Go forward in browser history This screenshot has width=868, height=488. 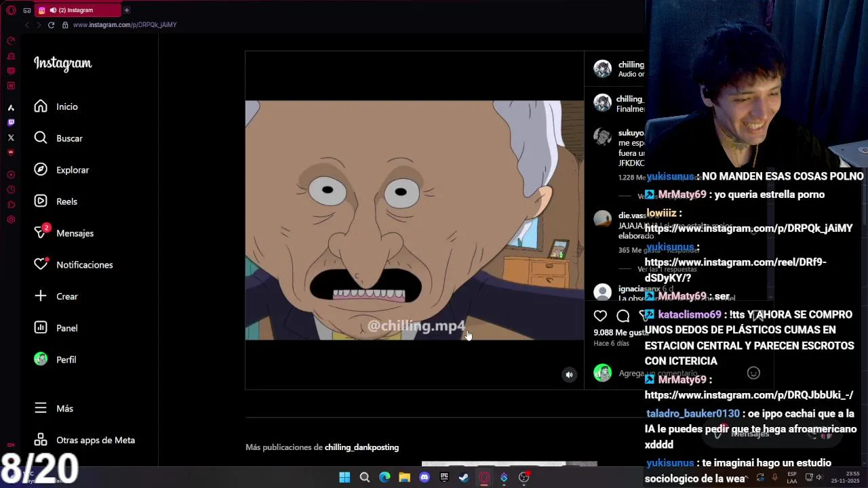(x=39, y=25)
